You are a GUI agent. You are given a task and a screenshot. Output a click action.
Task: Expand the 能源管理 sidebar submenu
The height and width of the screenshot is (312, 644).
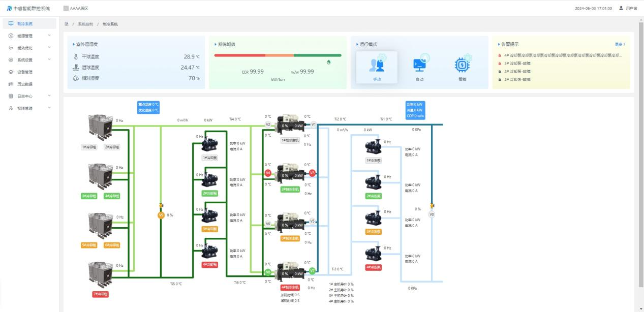tap(49, 36)
